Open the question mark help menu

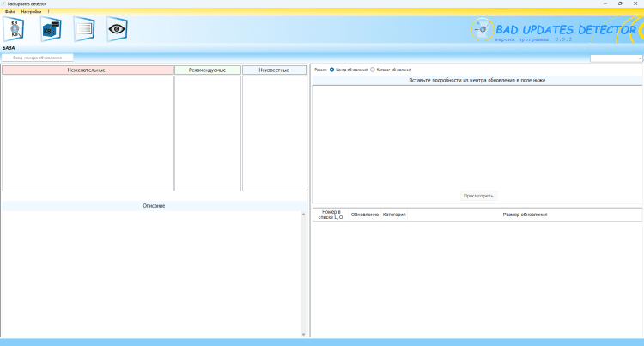(48, 12)
